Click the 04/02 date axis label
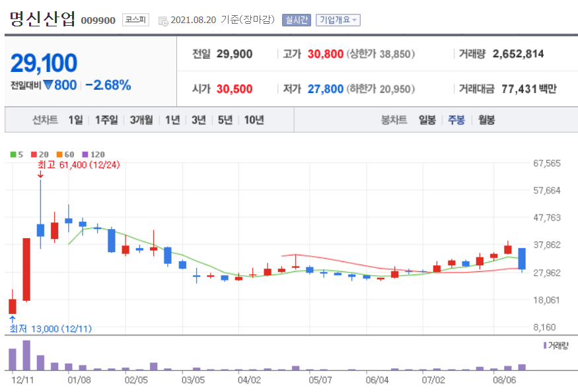This screenshot has width=578, height=392. click(x=249, y=380)
